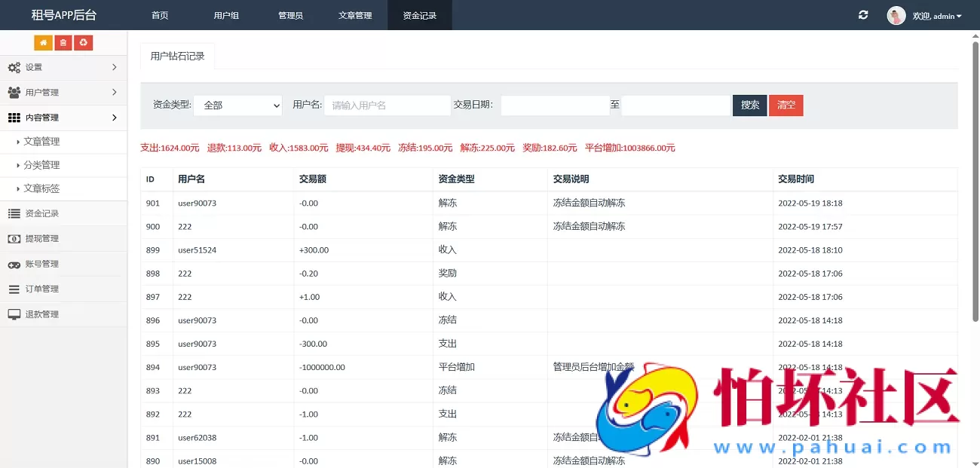Switch to the 文章管理 top menu item
The width and height of the screenshot is (980, 468).
click(x=355, y=15)
